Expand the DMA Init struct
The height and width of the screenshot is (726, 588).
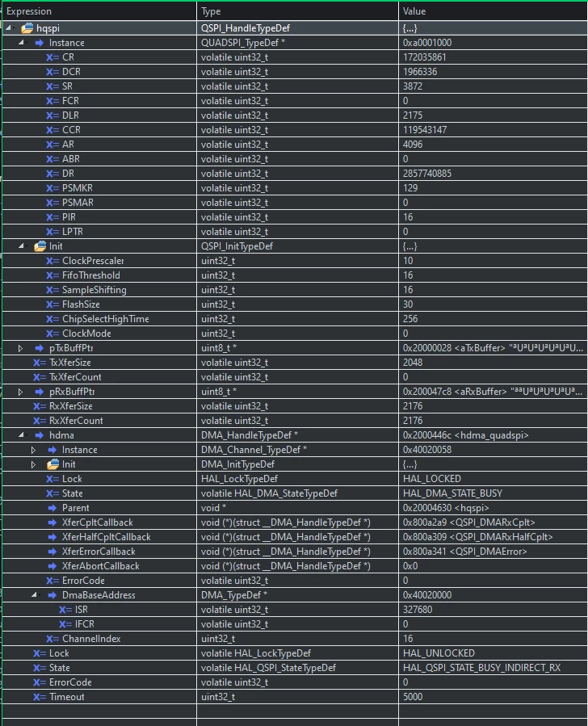[33, 464]
